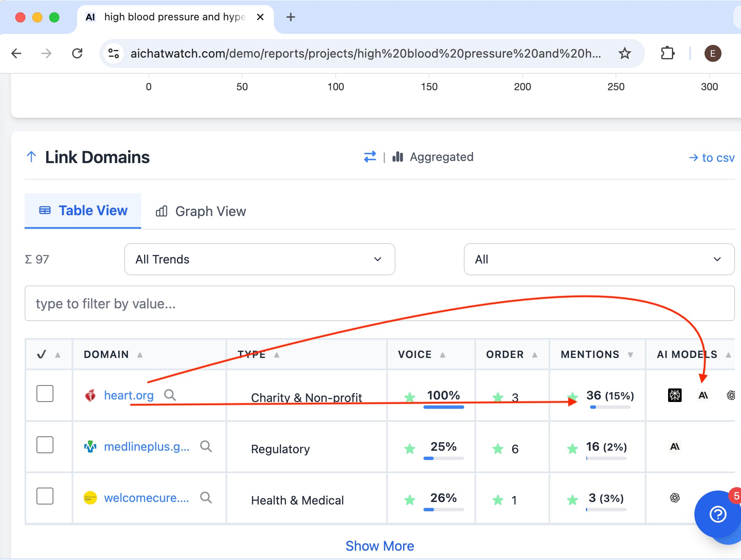This screenshot has height=560, width=741.
Task: Click the 16 (2%) mentions value
Action: (x=606, y=447)
